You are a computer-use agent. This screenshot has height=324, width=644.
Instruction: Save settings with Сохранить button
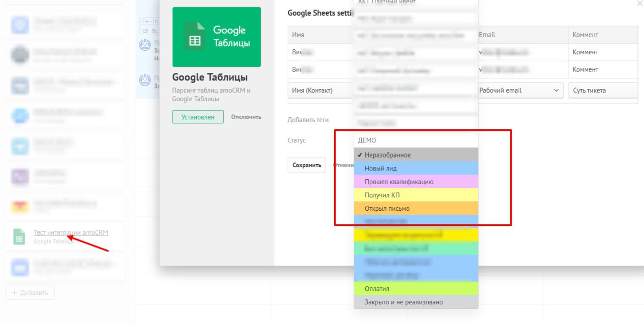click(307, 165)
